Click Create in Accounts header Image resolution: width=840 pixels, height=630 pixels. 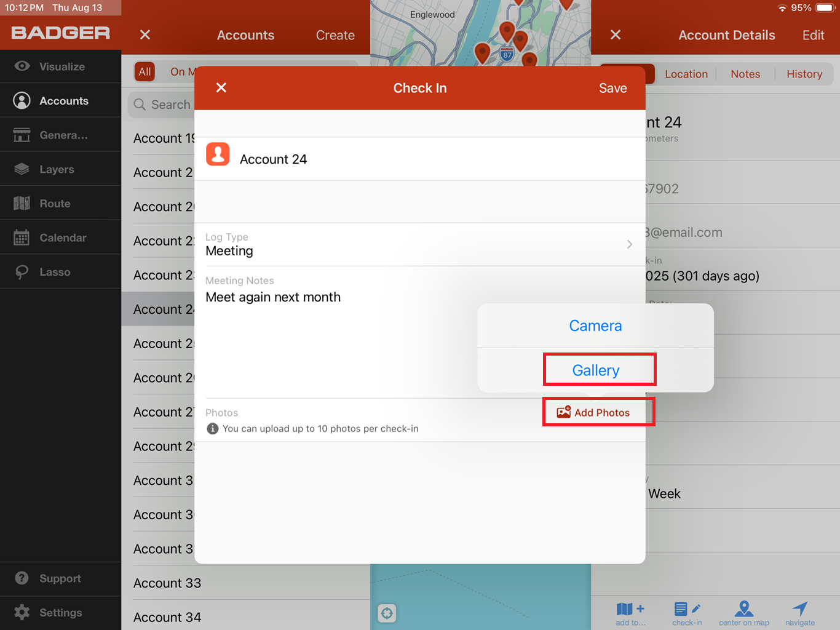tap(335, 35)
